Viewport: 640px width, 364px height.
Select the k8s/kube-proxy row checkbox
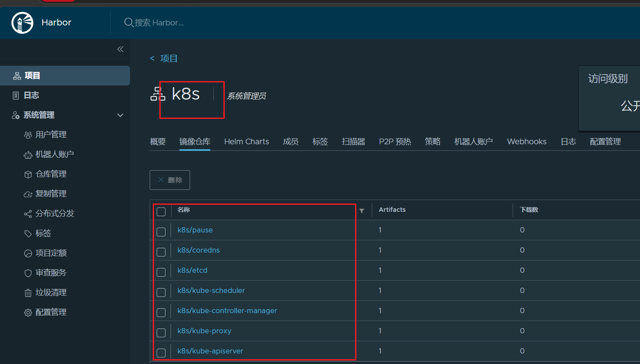[161, 333]
